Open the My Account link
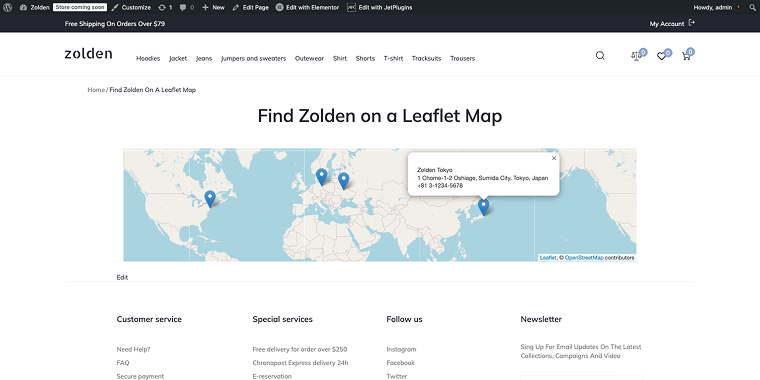760x380 pixels. 666,23
